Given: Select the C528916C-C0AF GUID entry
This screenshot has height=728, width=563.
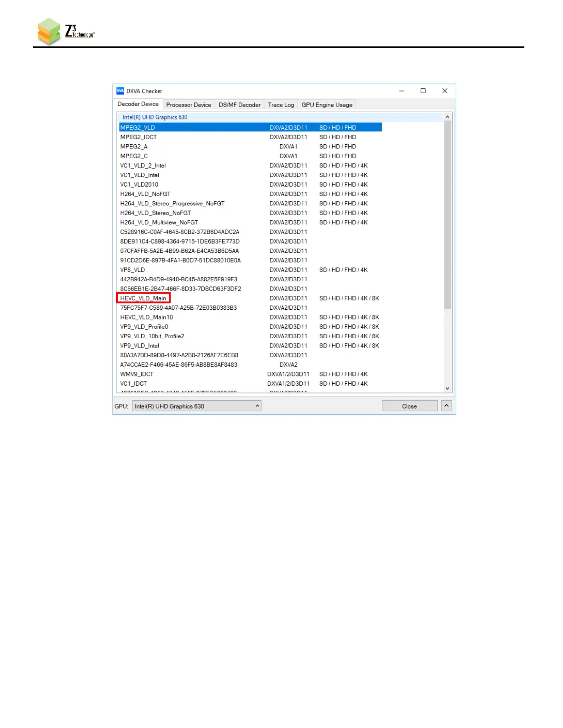Looking at the screenshot, I should tap(250, 232).
